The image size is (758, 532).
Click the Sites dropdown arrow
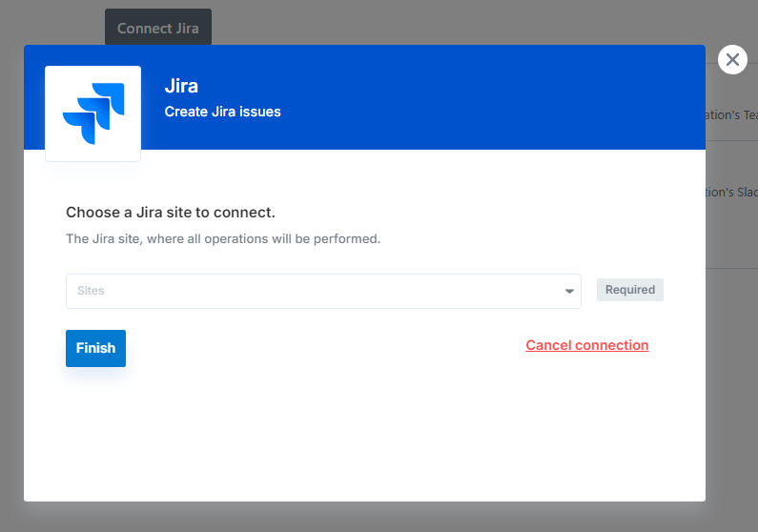coord(569,291)
